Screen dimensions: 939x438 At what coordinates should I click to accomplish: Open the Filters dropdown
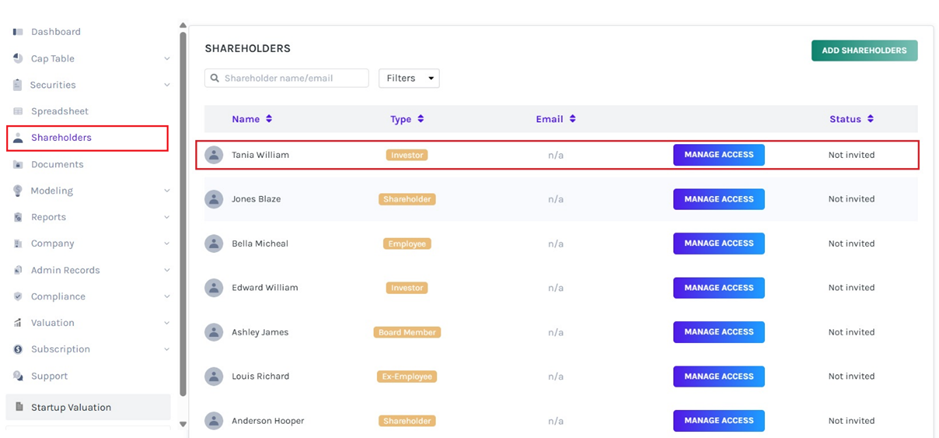pos(409,78)
